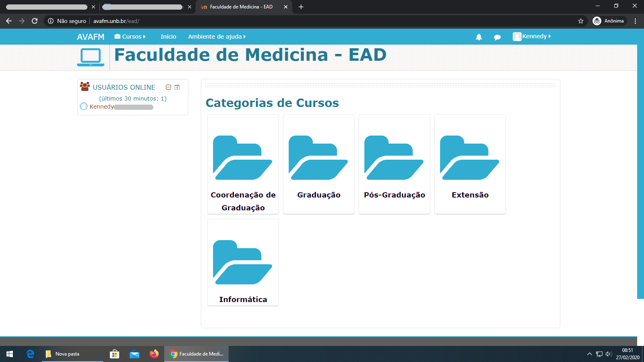Open the Pós-Graduação folder icon
The image size is (644, 362).
click(x=394, y=158)
